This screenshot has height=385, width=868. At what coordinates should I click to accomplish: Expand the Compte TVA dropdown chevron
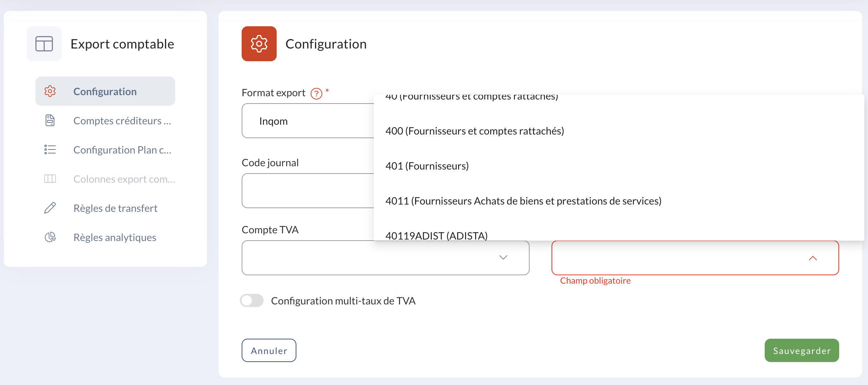503,257
